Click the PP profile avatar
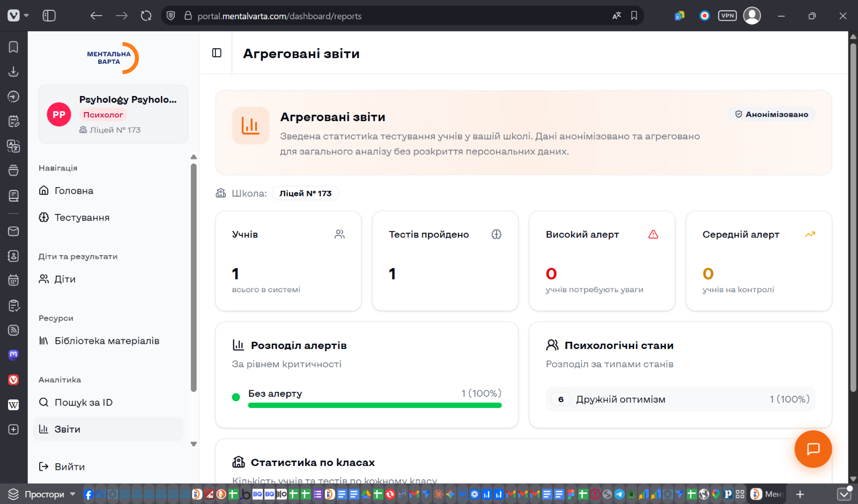The height and width of the screenshot is (504, 858). click(x=59, y=114)
